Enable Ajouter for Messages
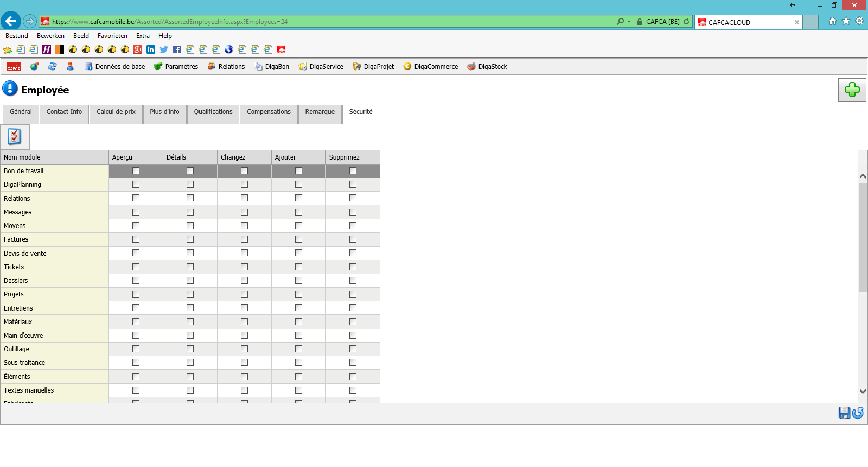Screen dimensions: 868x467 (298, 212)
